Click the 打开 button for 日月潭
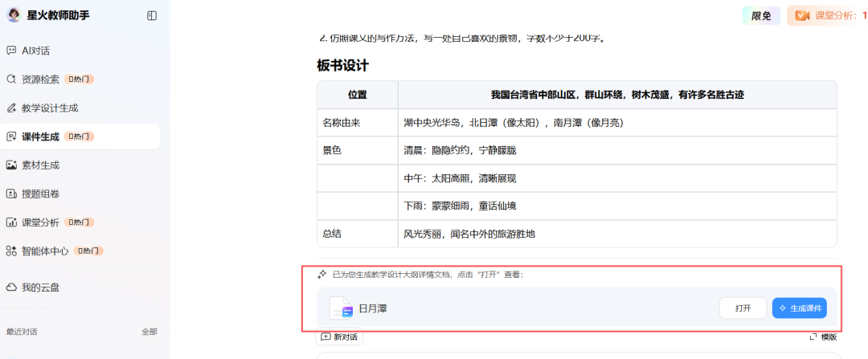The height and width of the screenshot is (359, 868). pos(743,308)
